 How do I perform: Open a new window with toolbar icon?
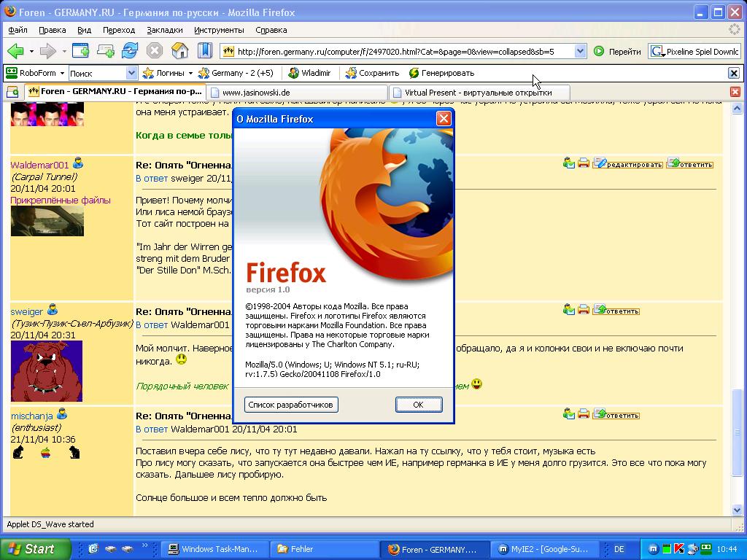point(80,50)
